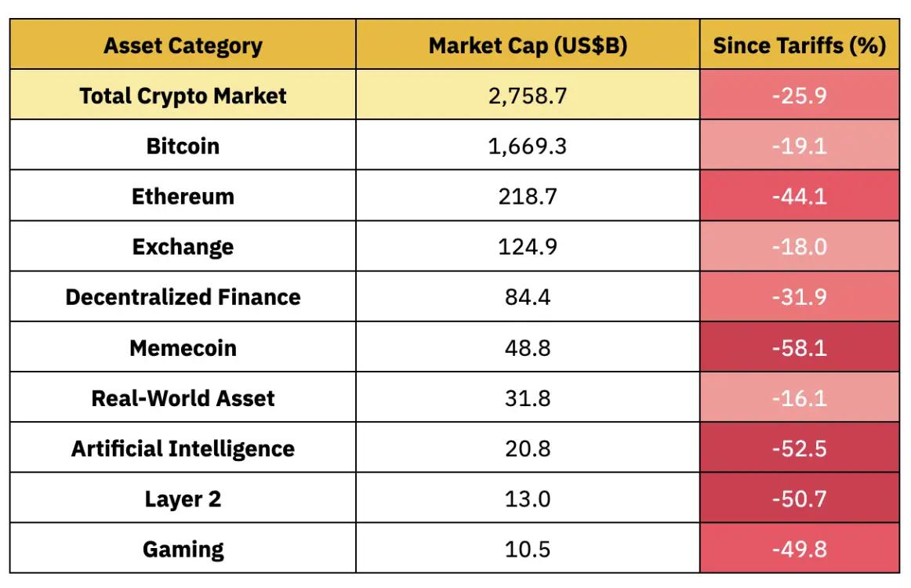The image size is (911, 588).
Task: Select the light red -16.1 cell
Action: [x=799, y=397]
